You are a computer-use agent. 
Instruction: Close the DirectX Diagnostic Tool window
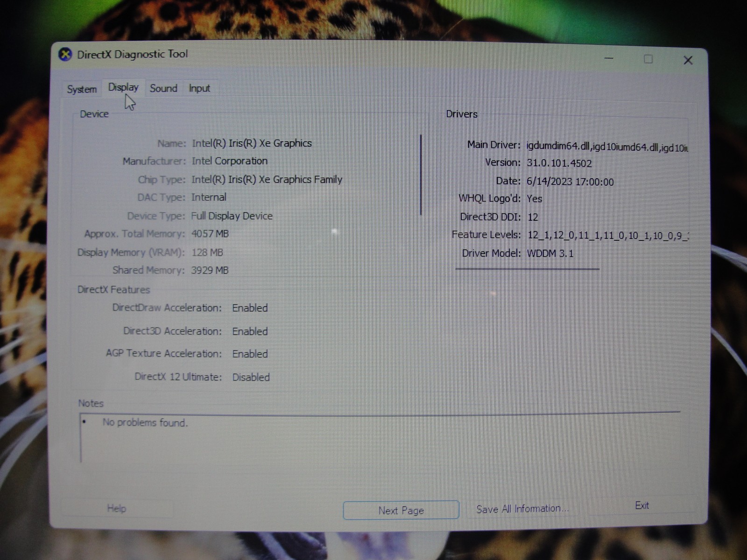pyautogui.click(x=688, y=60)
